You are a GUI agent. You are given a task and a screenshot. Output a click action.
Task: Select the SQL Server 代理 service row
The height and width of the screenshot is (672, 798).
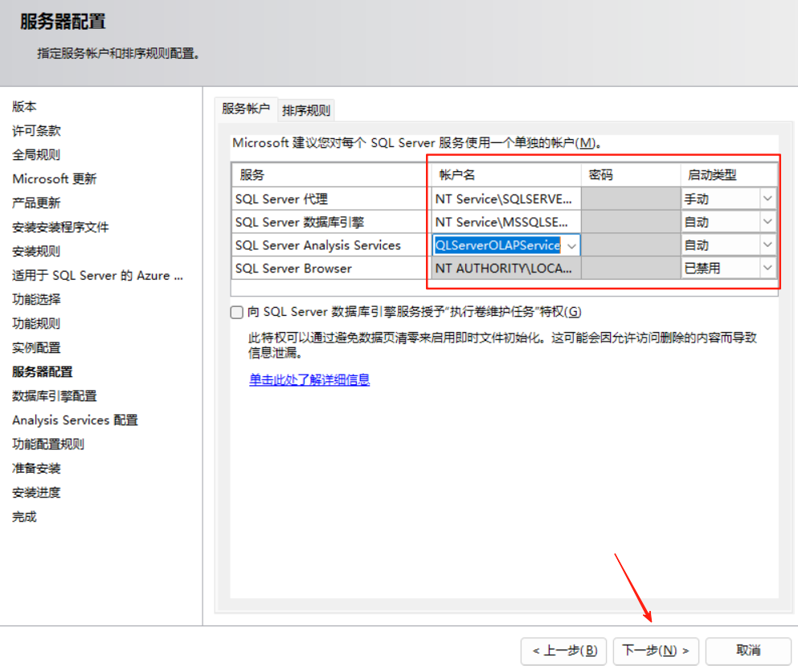pos(331,199)
